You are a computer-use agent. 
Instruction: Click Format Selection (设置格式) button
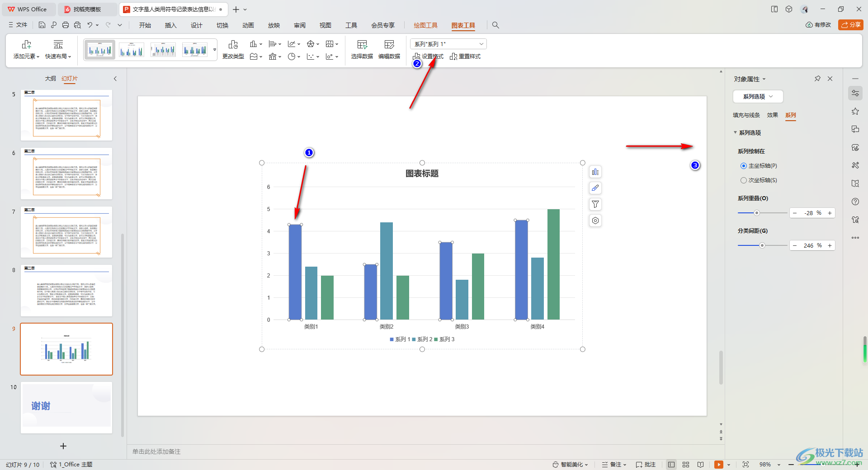click(x=428, y=56)
